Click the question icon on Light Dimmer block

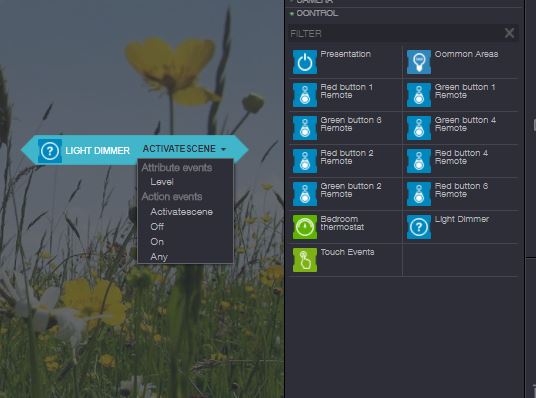pos(50,150)
